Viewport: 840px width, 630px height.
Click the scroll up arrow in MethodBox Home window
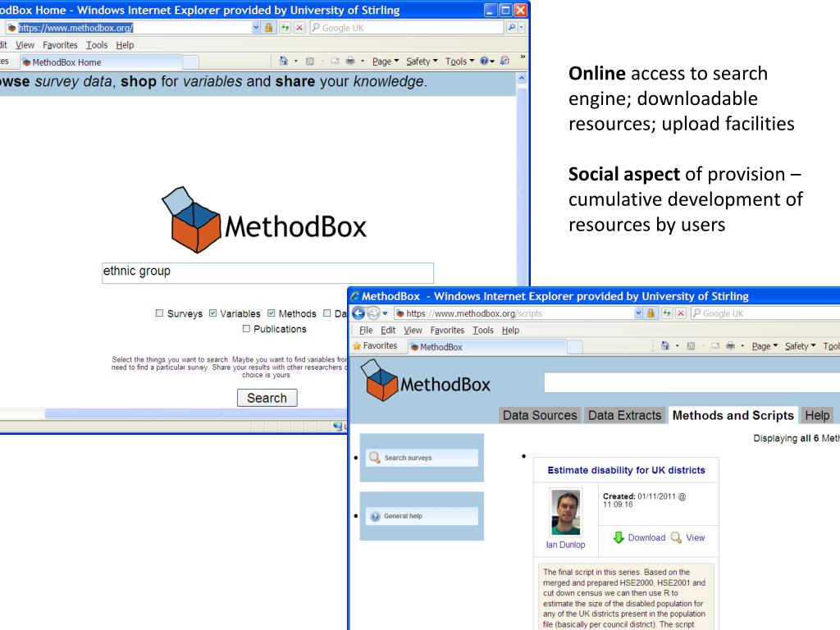521,78
